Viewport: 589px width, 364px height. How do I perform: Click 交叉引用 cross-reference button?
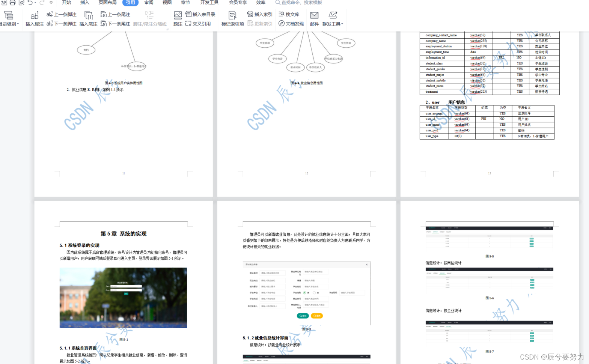[x=198, y=24]
